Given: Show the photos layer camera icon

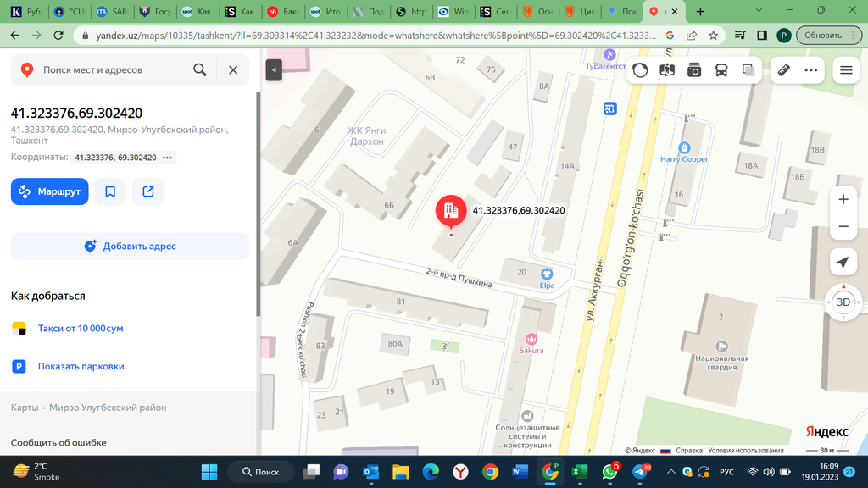Looking at the screenshot, I should 694,70.
